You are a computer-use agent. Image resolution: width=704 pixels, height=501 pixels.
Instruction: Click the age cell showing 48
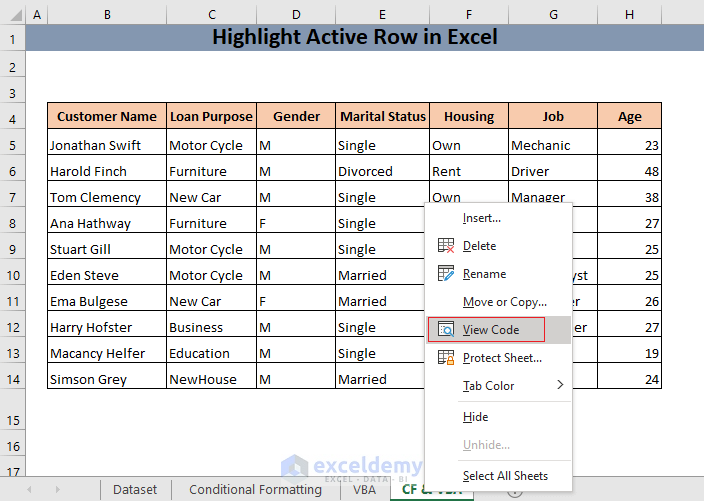pos(629,168)
